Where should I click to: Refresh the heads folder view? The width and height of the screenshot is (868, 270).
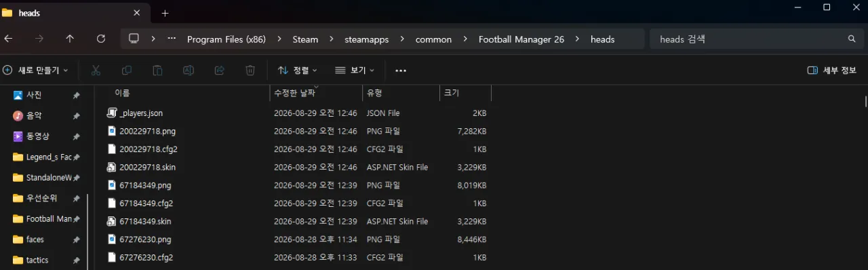coord(101,39)
